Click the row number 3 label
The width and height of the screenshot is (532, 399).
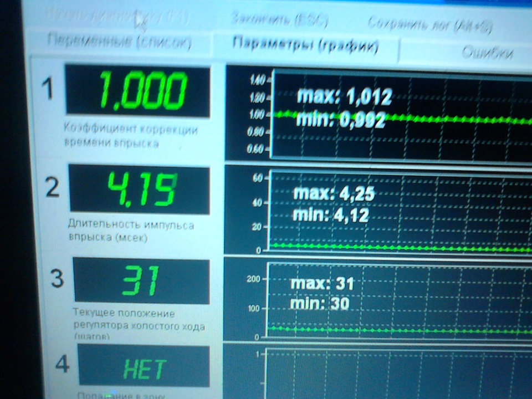click(x=57, y=279)
